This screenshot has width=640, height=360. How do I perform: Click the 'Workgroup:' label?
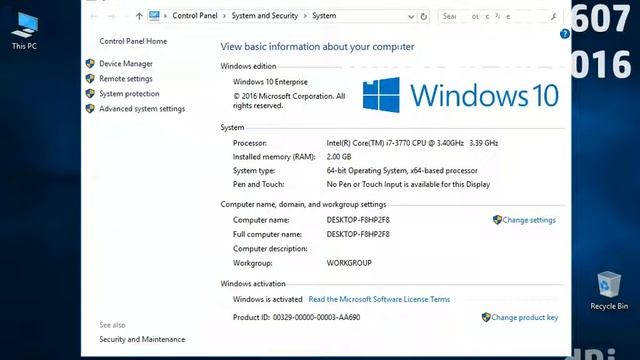(x=252, y=263)
